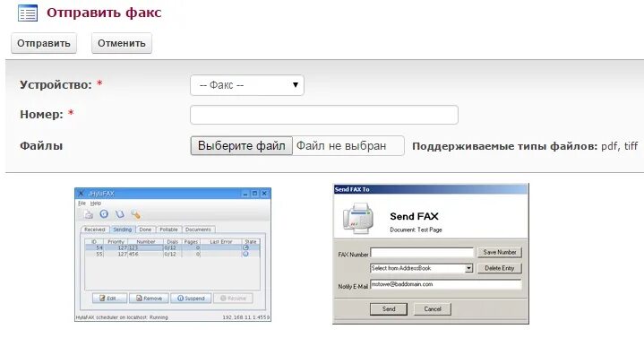Expand the Select from AddressBook combo box
Image resolution: width=644 pixels, height=338 pixels.
468,268
